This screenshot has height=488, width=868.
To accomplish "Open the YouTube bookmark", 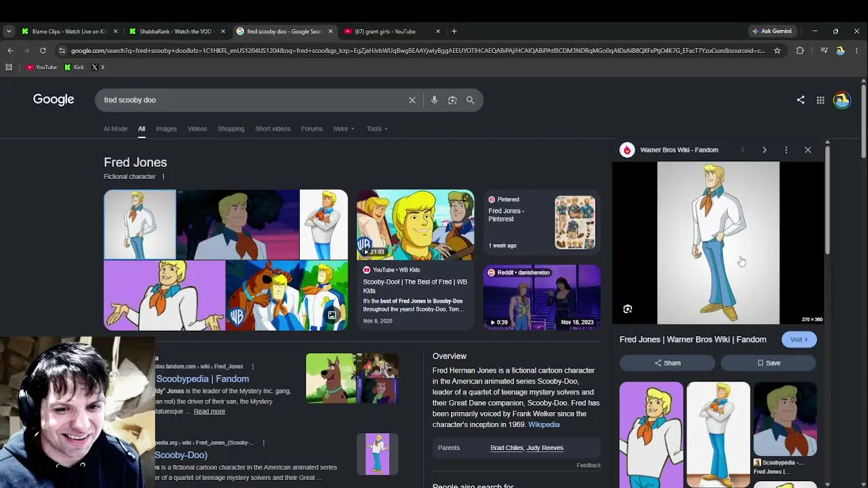I will coord(41,67).
